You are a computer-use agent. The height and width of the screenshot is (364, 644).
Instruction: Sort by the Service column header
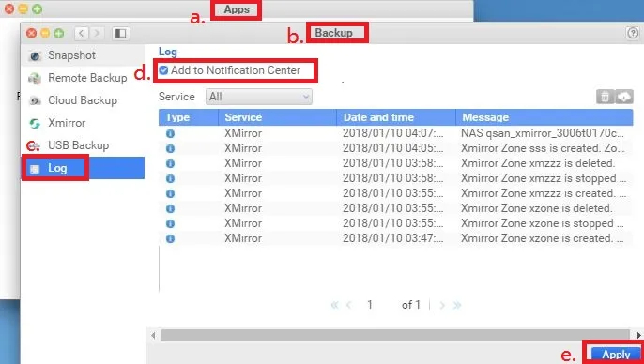click(x=277, y=117)
